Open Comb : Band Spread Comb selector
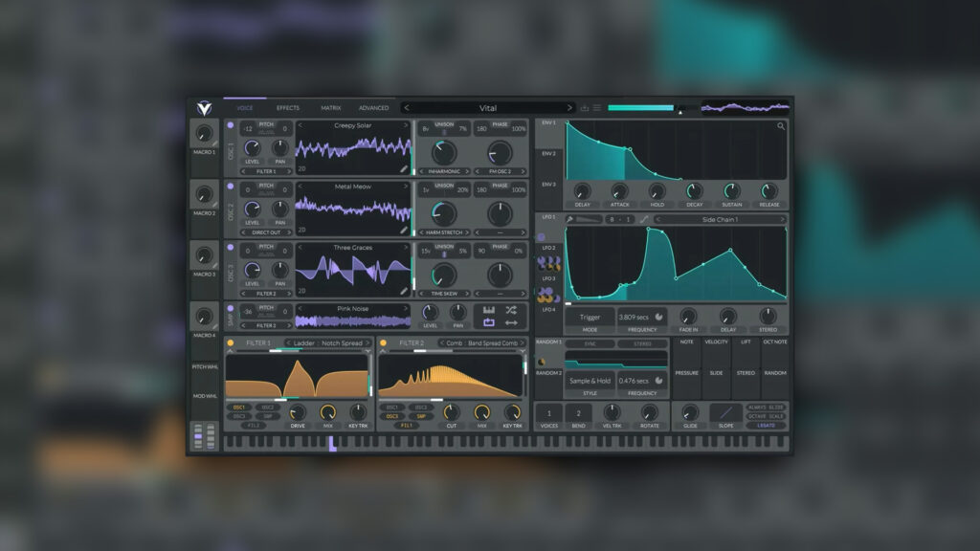The image size is (980, 551). (x=481, y=343)
